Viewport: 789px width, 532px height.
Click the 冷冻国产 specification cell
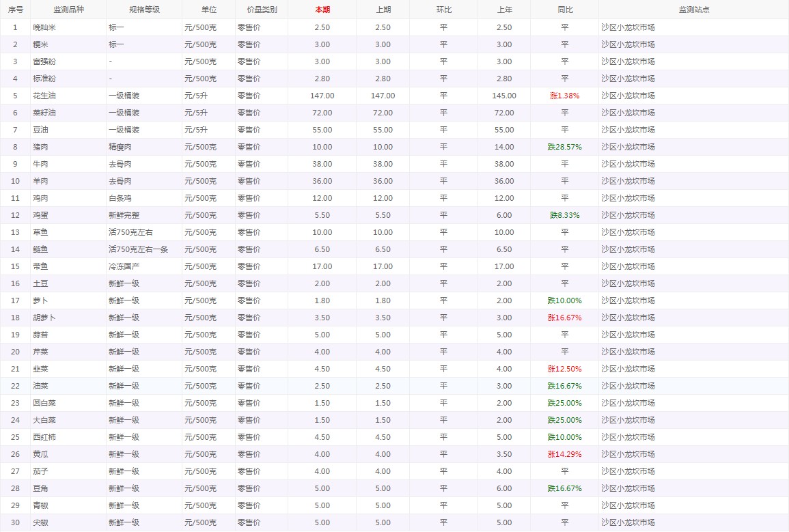[124, 266]
